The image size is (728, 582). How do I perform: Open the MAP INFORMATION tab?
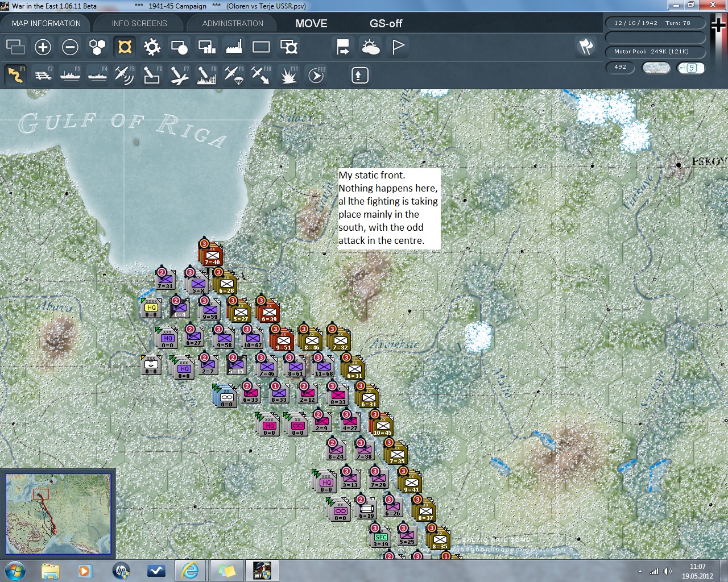[x=46, y=23]
